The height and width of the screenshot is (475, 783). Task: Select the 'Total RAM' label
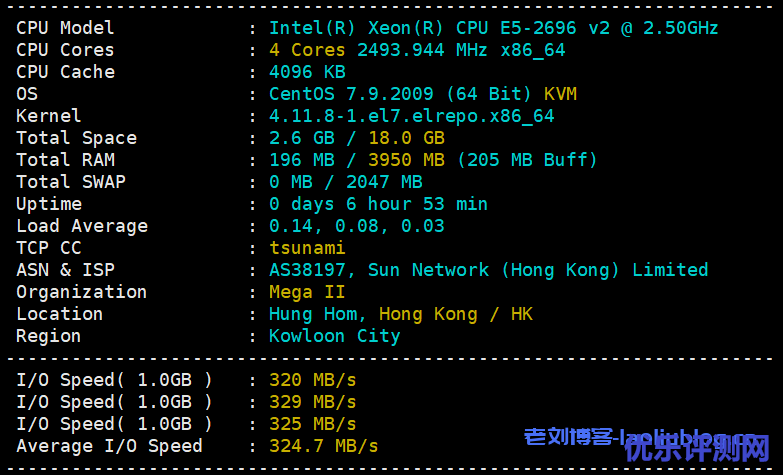(x=65, y=160)
